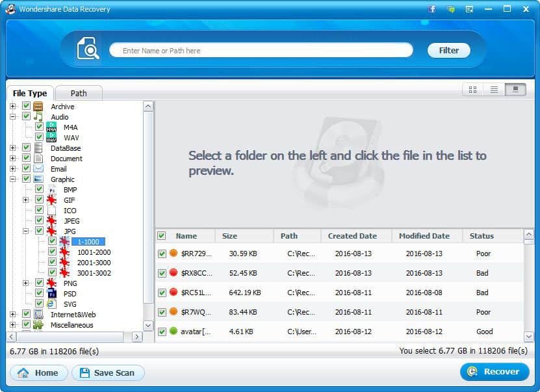
Task: Switch to the Path tab
Action: (x=79, y=94)
